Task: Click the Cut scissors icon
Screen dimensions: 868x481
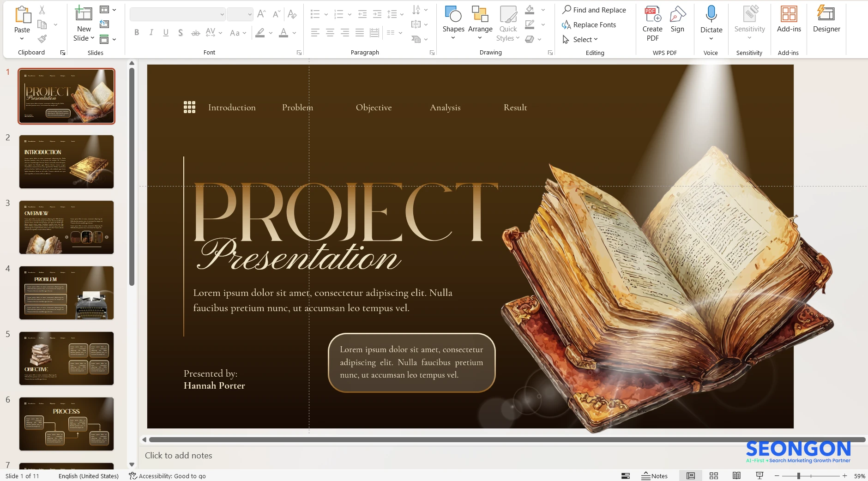Action: tap(42, 10)
